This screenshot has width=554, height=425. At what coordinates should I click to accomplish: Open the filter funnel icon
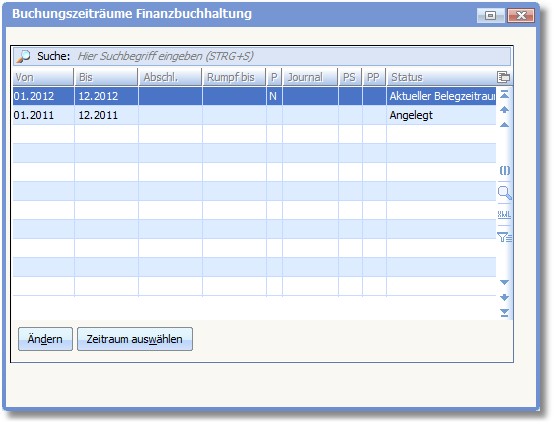pos(505,237)
